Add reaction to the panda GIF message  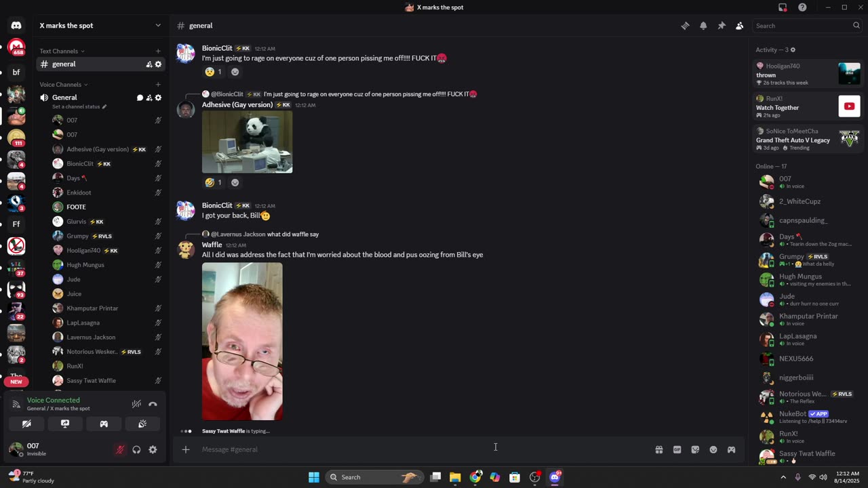pyautogui.click(x=235, y=182)
